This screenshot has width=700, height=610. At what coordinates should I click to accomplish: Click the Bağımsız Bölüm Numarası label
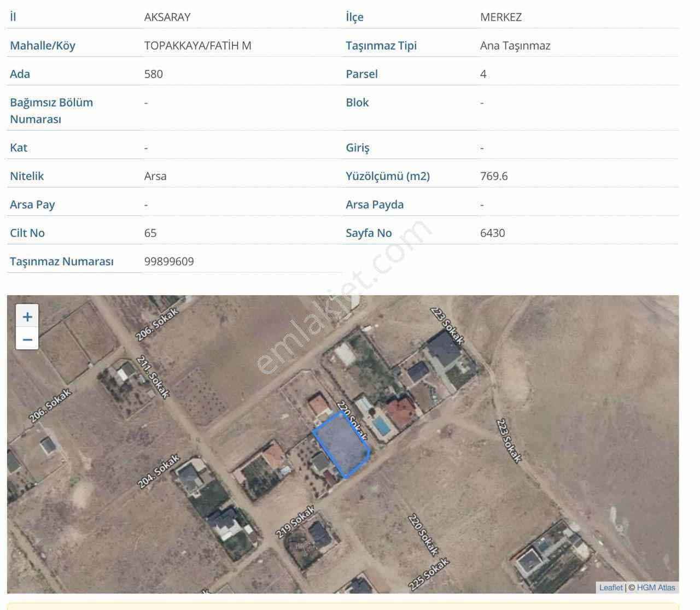[51, 110]
